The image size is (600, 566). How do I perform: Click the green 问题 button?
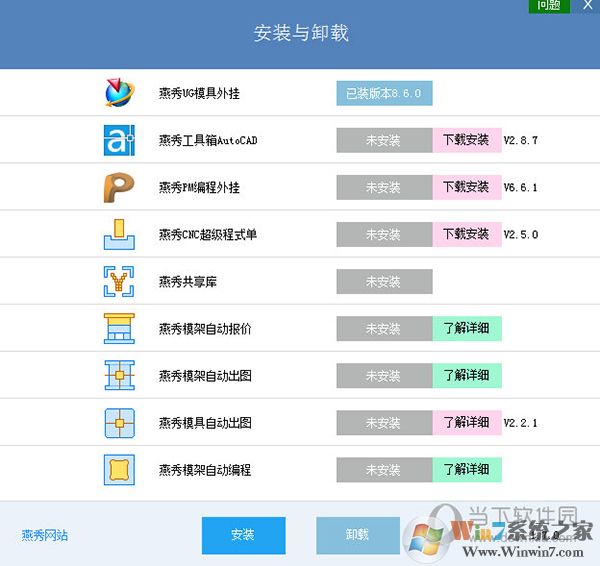pos(549,5)
